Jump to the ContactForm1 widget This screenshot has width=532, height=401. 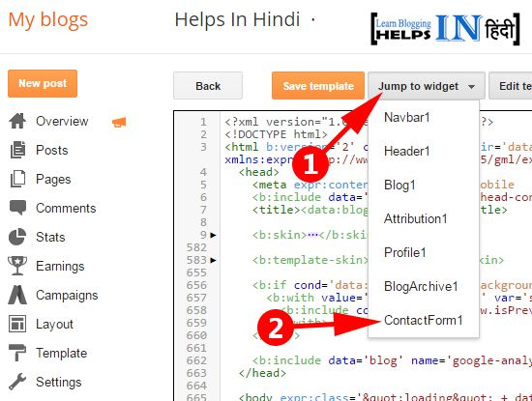[423, 320]
